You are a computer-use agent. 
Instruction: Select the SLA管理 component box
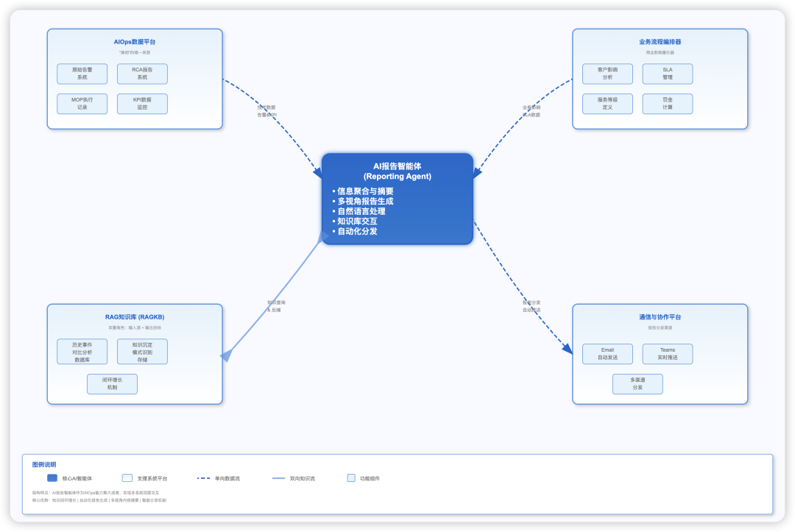click(667, 74)
